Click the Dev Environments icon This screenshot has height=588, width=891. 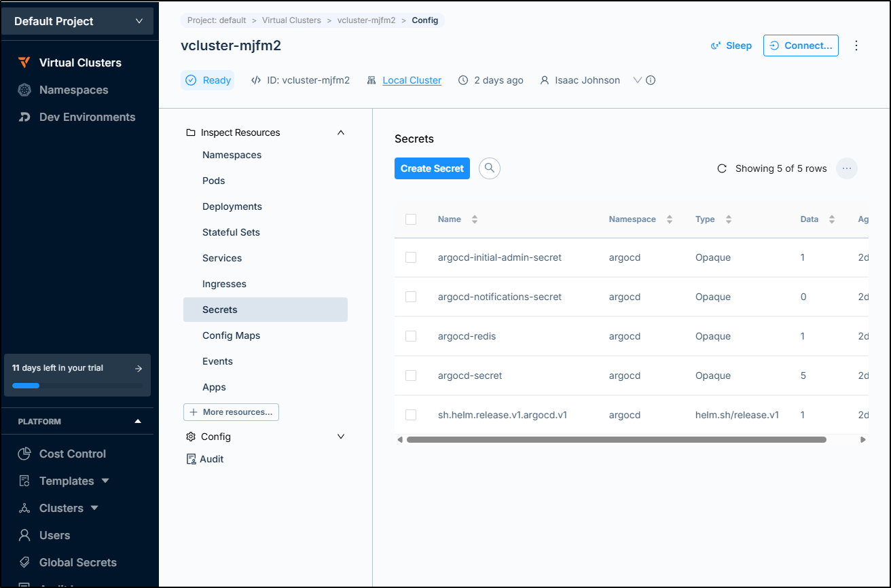(24, 117)
